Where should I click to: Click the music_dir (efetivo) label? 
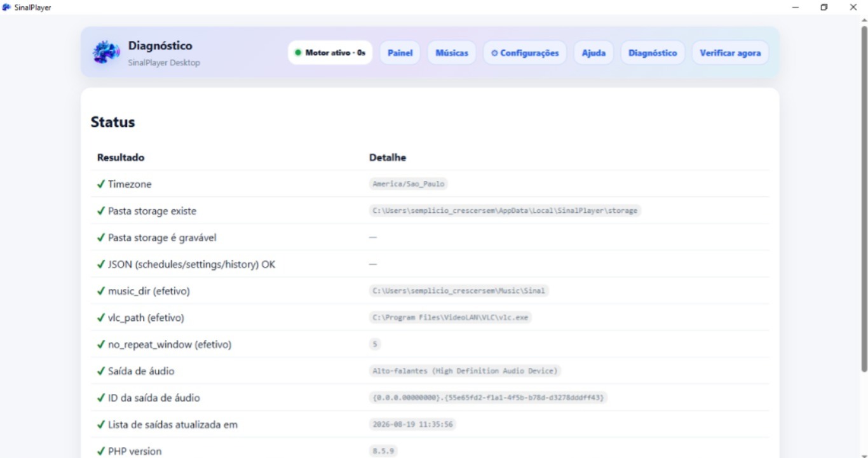(x=149, y=291)
